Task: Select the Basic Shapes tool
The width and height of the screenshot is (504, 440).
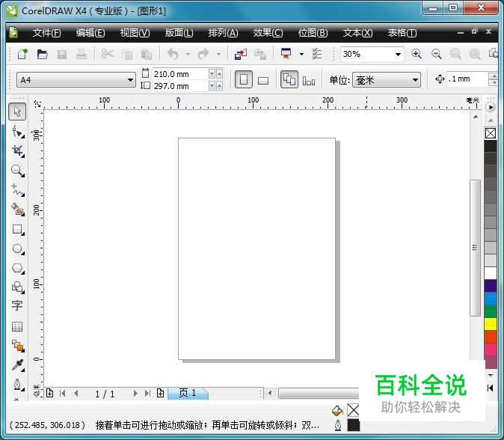Action: [x=18, y=287]
